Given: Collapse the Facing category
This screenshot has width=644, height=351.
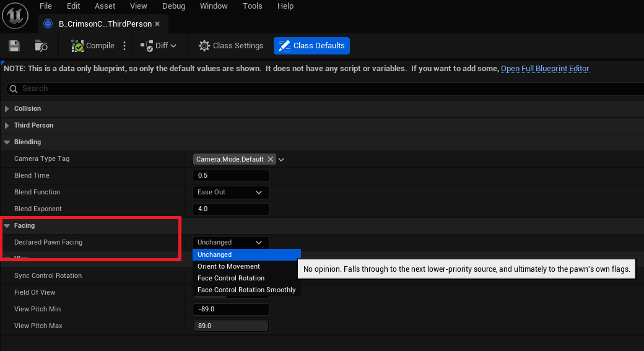Looking at the screenshot, I should tap(7, 226).
